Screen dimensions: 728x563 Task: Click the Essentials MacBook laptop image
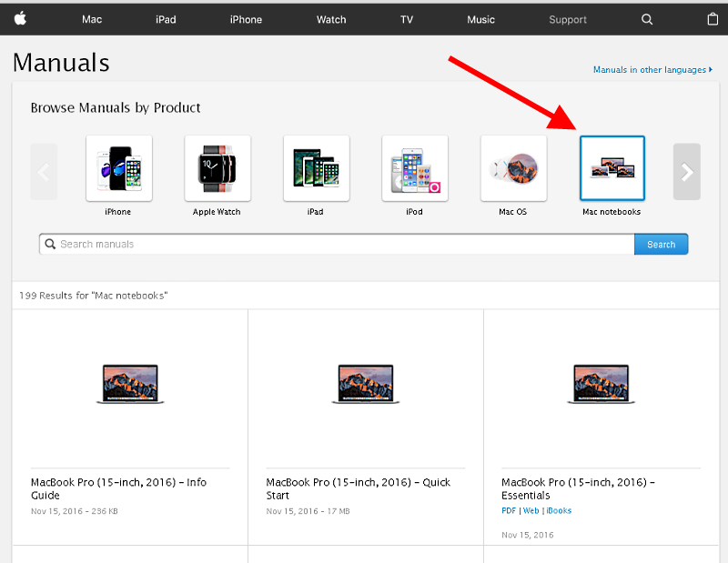[x=601, y=384]
